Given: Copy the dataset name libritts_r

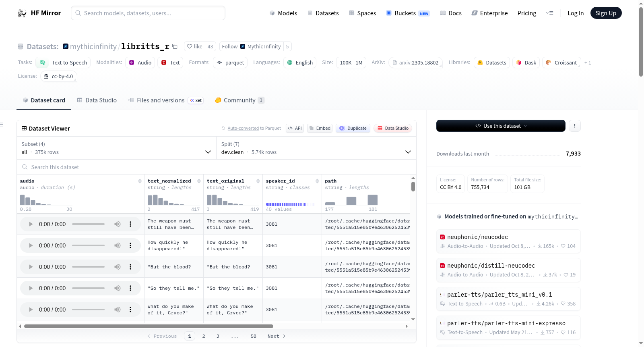Looking at the screenshot, I should [175, 46].
